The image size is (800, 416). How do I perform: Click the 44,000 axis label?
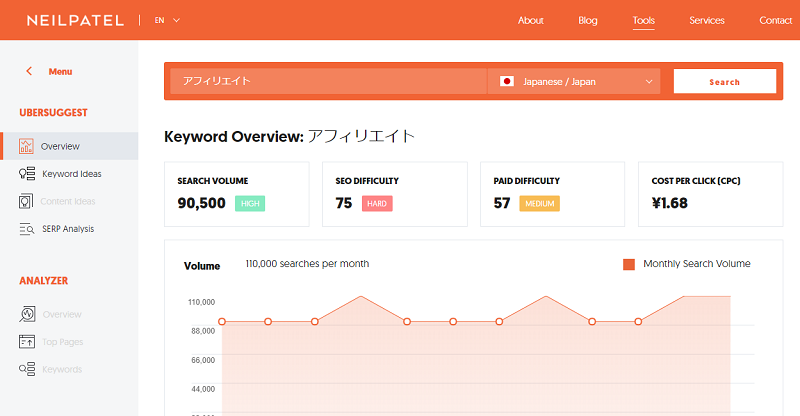[x=203, y=389]
